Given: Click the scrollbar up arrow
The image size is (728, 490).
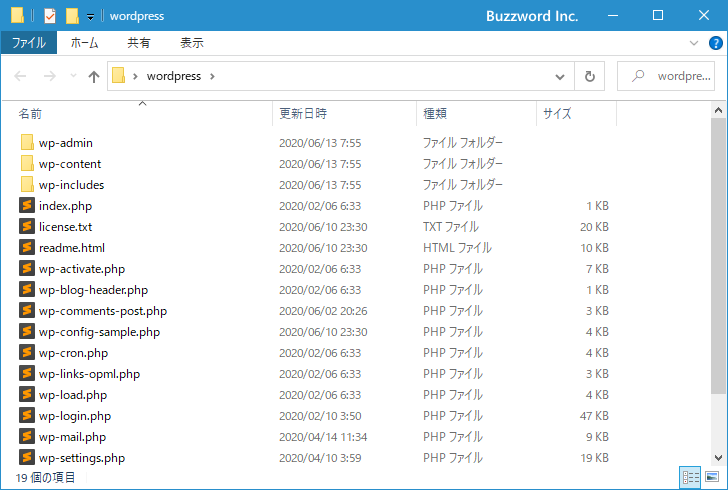Looking at the screenshot, I should (x=718, y=110).
